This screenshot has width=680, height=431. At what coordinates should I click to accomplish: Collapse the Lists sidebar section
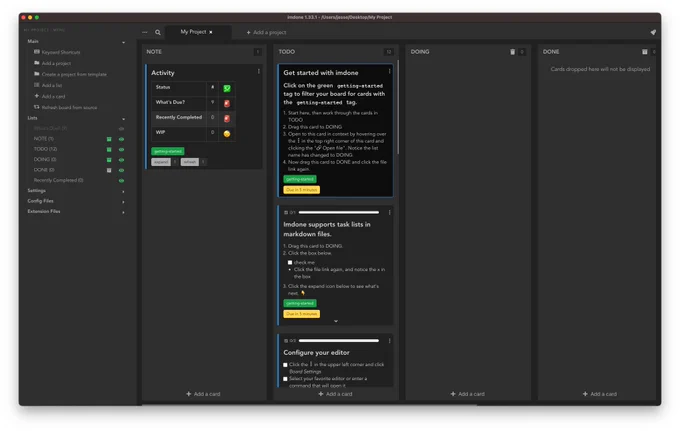click(x=124, y=119)
